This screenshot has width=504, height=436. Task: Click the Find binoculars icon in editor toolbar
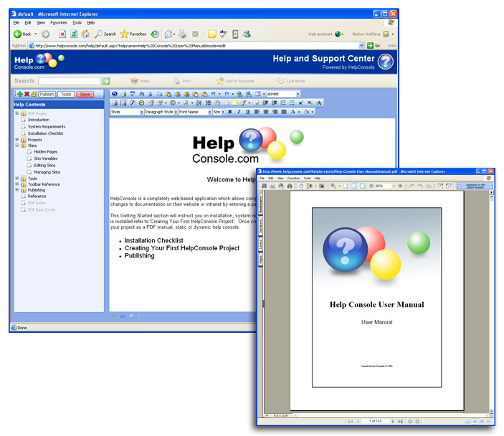[142, 94]
